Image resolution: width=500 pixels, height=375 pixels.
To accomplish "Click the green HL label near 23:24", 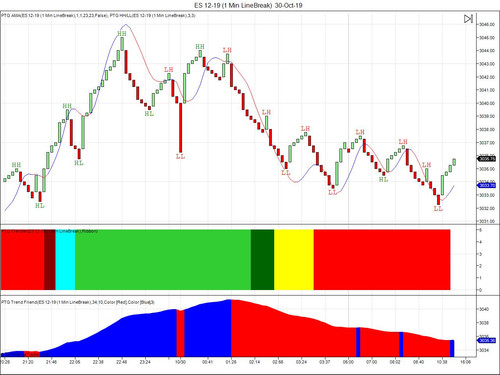I will pos(149,114).
